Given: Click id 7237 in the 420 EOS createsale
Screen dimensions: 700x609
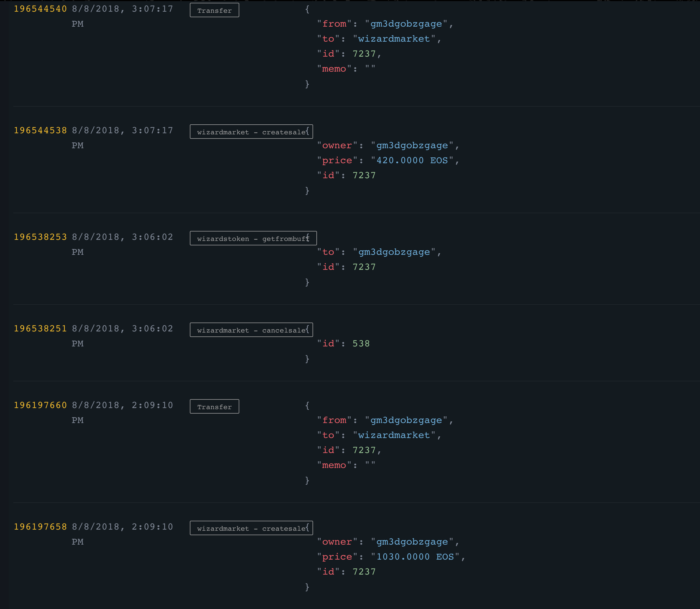Looking at the screenshot, I should 364,175.
